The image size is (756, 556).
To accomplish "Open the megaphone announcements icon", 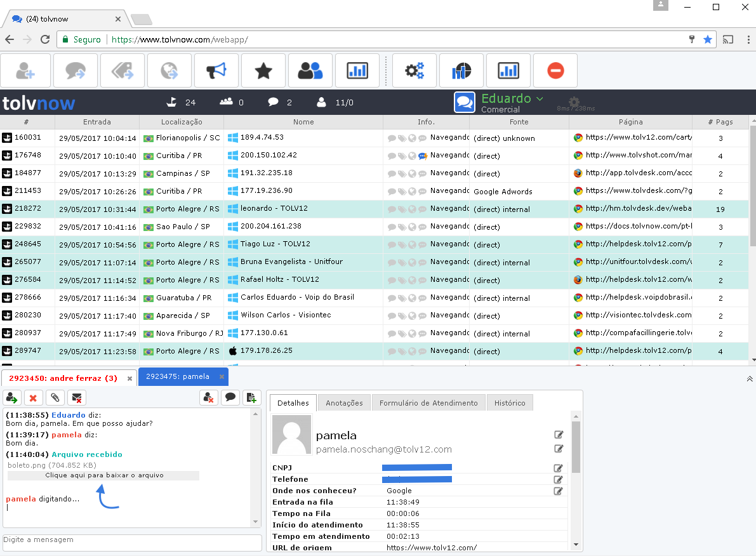I will (x=216, y=71).
